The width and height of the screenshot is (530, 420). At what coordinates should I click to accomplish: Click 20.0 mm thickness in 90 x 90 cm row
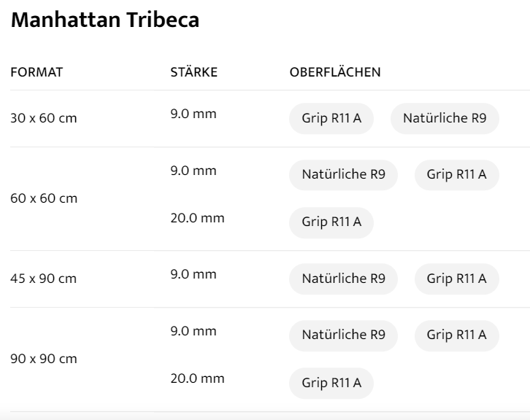click(x=197, y=379)
